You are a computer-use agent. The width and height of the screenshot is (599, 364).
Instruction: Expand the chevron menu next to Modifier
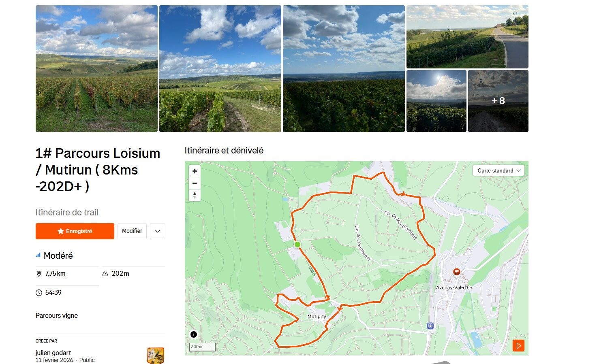tap(158, 231)
